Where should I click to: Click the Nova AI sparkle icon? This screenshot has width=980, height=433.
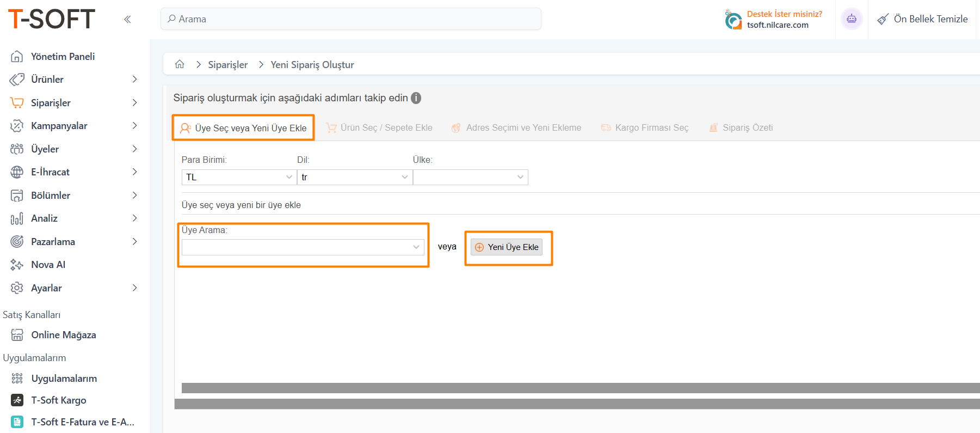(17, 265)
